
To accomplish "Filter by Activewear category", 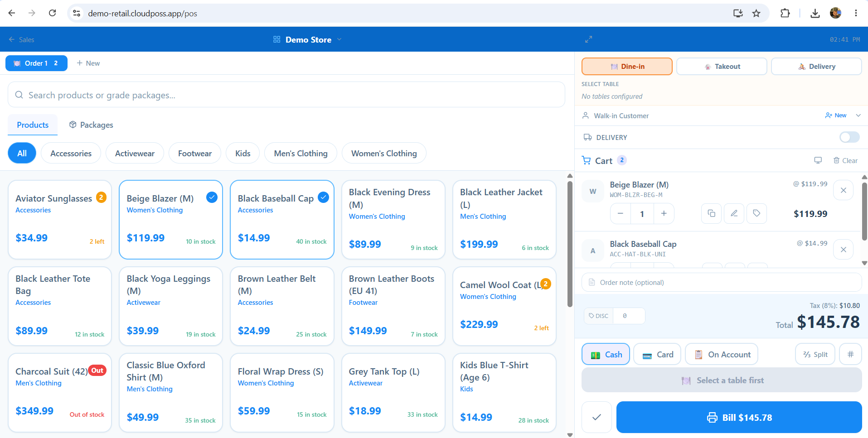I will 135,153.
